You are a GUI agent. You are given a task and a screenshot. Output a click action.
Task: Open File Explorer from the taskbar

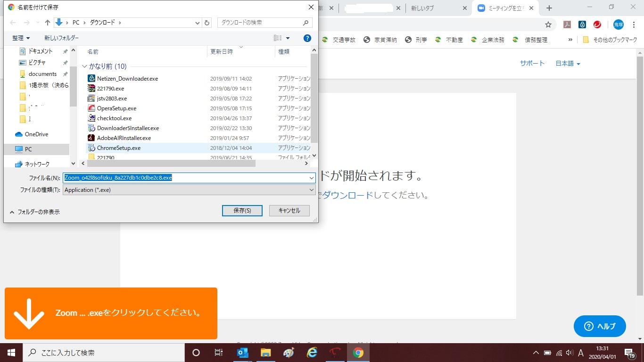point(266,353)
